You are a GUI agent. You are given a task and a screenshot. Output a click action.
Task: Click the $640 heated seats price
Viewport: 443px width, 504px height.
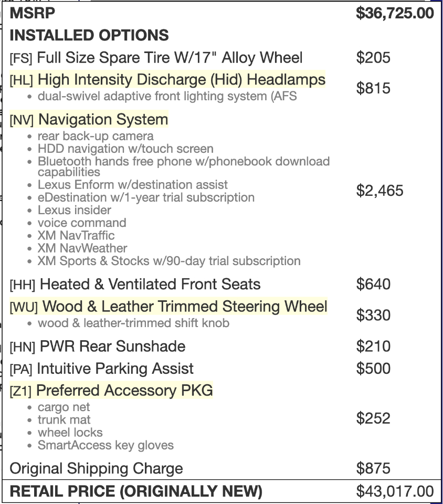click(x=373, y=284)
